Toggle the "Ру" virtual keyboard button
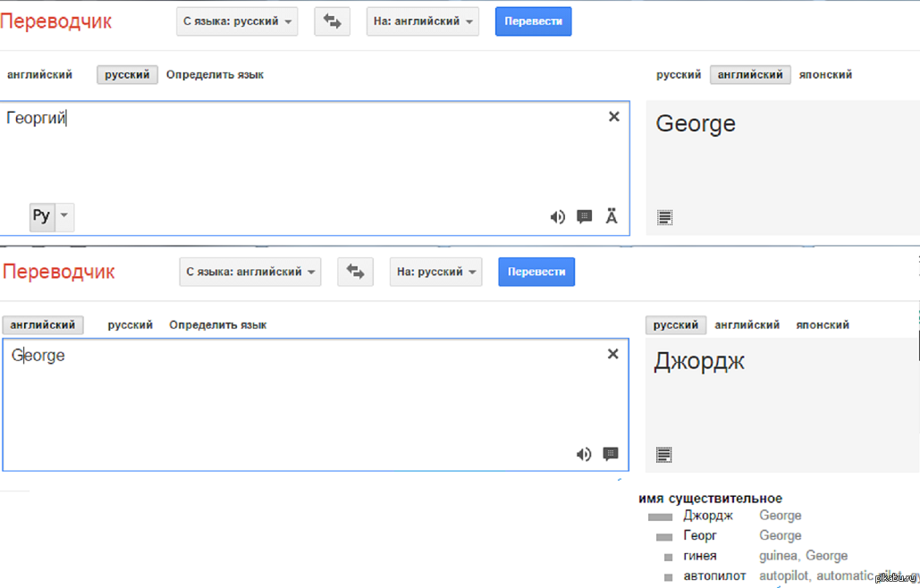 pyautogui.click(x=42, y=216)
